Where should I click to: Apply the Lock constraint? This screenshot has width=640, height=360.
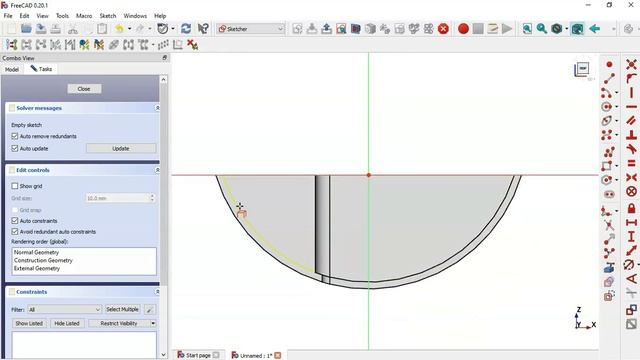[x=631, y=208]
